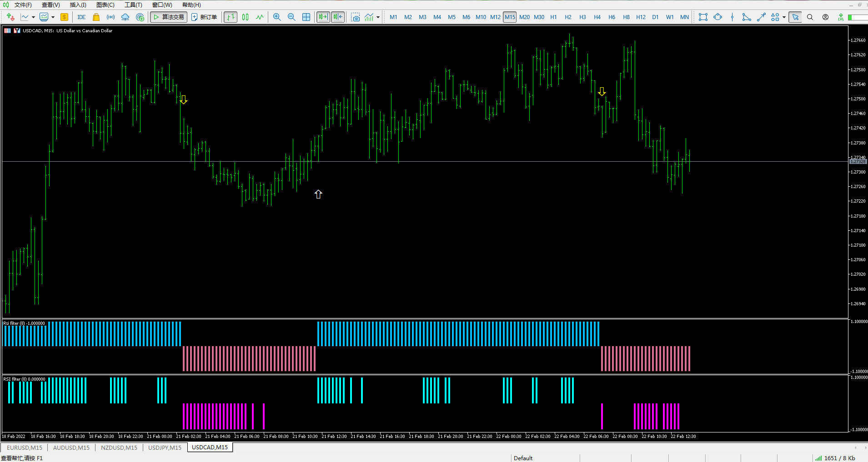This screenshot has height=462, width=868.
Task: Open the user account profile icon
Action: (825, 17)
